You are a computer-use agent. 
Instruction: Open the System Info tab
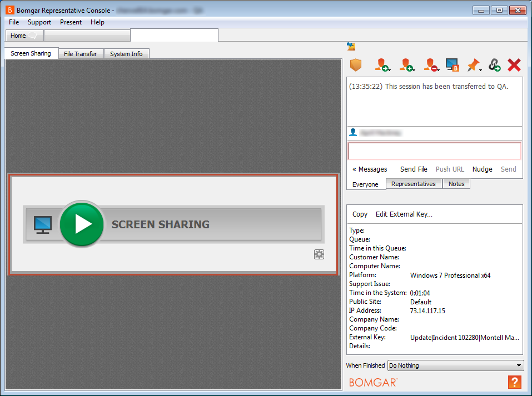click(126, 54)
